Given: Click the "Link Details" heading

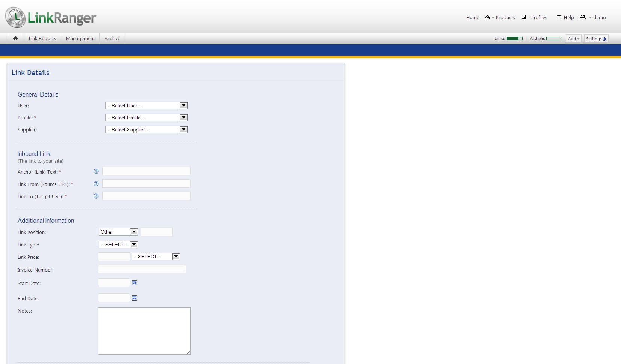Looking at the screenshot, I should tap(30, 73).
